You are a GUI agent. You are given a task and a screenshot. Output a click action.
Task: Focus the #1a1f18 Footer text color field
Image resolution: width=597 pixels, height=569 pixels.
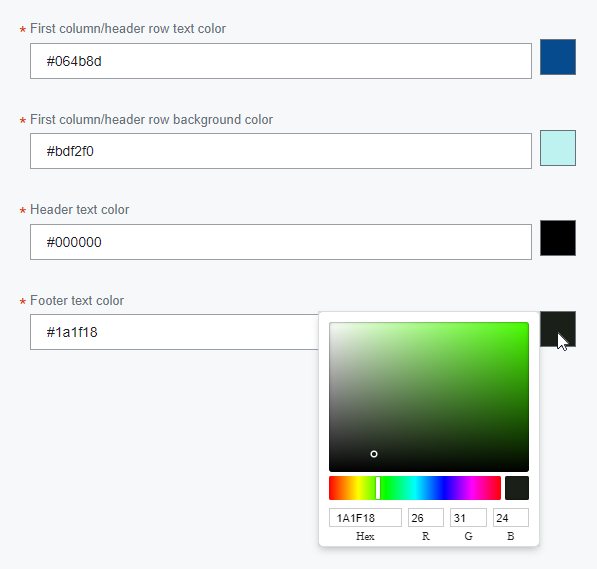pos(174,332)
